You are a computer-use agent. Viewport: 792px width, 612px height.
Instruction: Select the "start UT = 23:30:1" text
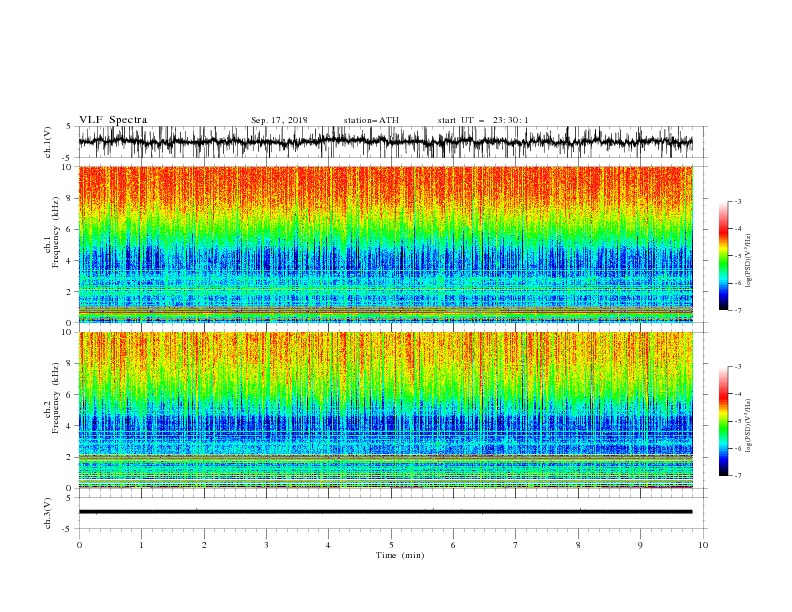(483, 120)
